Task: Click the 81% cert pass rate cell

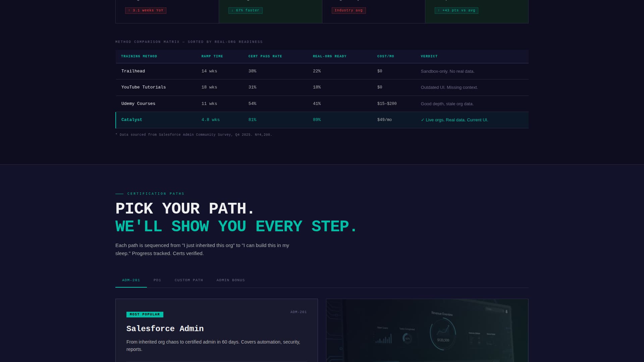Action: 252,120
